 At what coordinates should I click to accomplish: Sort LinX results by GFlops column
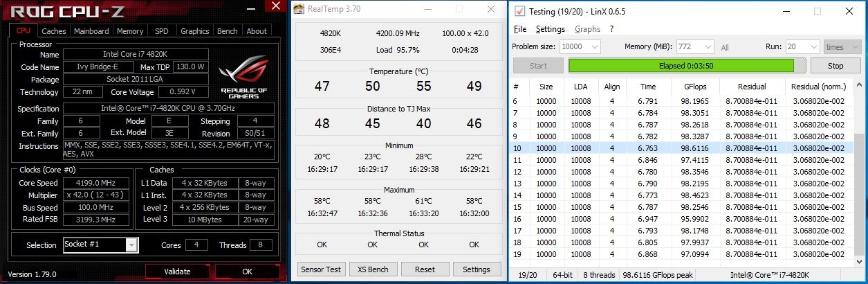click(x=695, y=87)
